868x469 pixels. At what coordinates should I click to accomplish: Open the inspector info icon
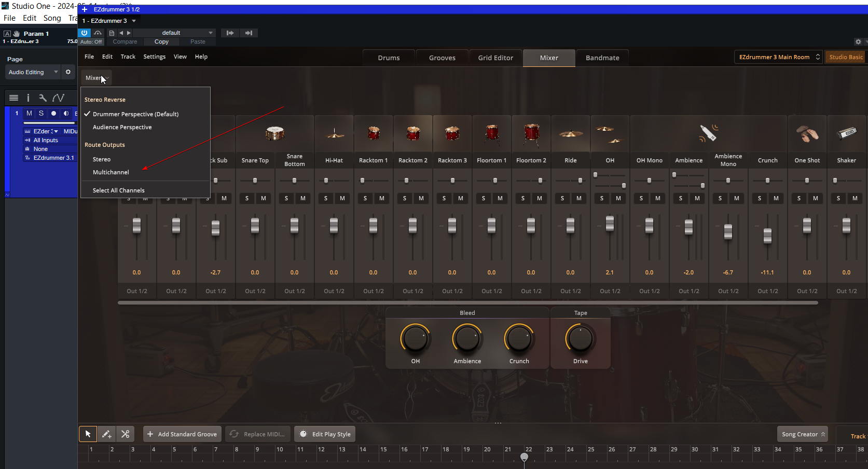pos(28,98)
